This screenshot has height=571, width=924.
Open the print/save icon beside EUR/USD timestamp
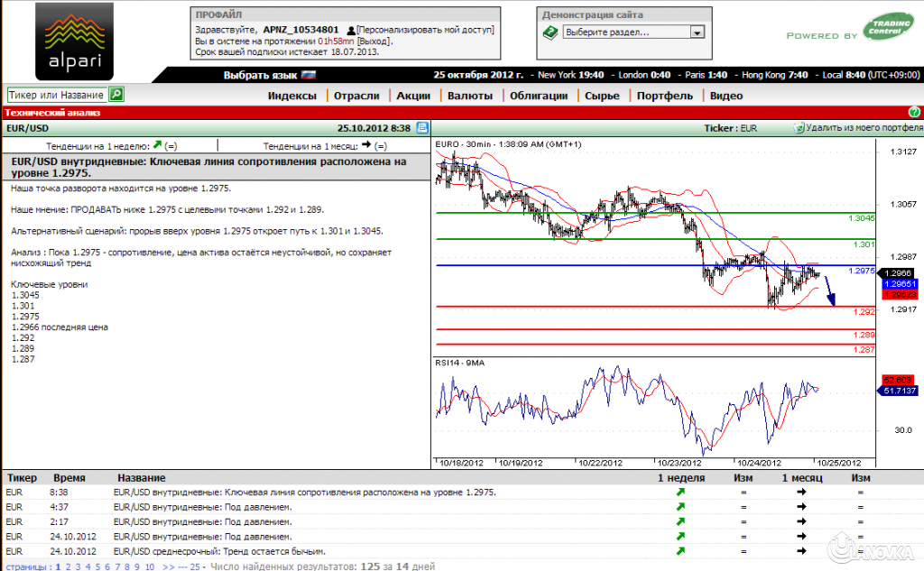click(x=421, y=127)
